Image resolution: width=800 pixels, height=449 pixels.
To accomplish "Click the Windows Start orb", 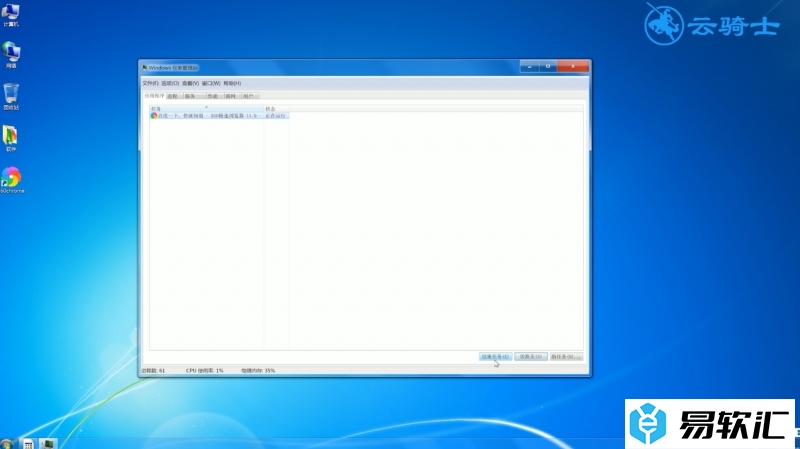I will [7, 444].
